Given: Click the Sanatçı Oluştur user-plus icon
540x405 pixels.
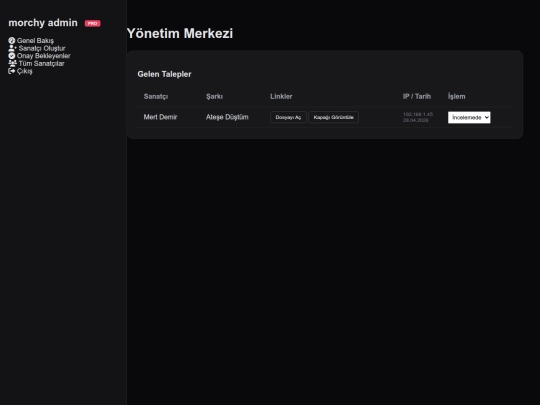Looking at the screenshot, I should (x=12, y=48).
